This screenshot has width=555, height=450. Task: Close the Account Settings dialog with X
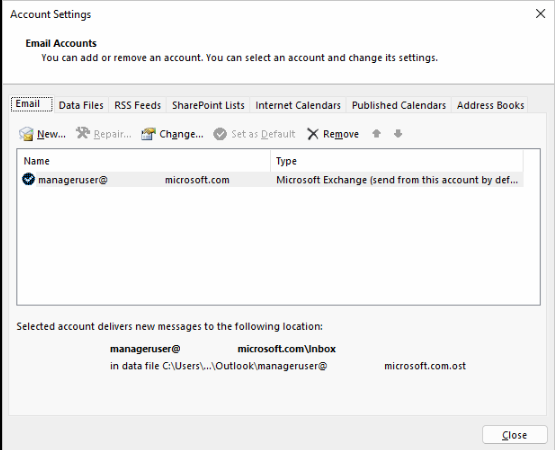click(540, 14)
